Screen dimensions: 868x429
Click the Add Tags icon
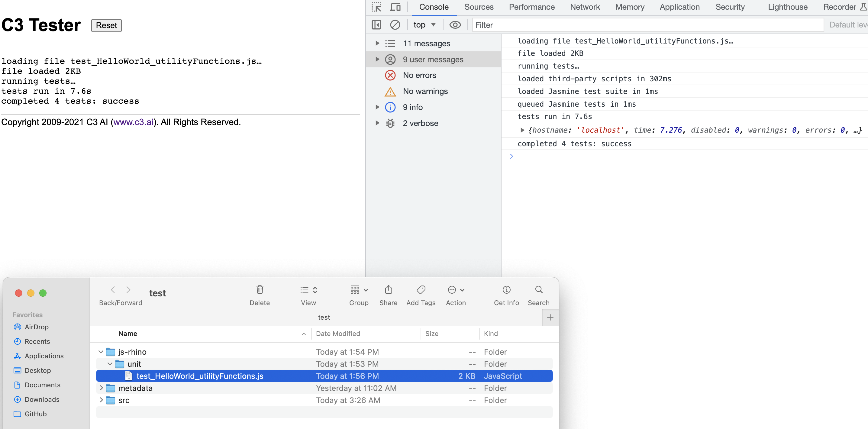coord(421,290)
